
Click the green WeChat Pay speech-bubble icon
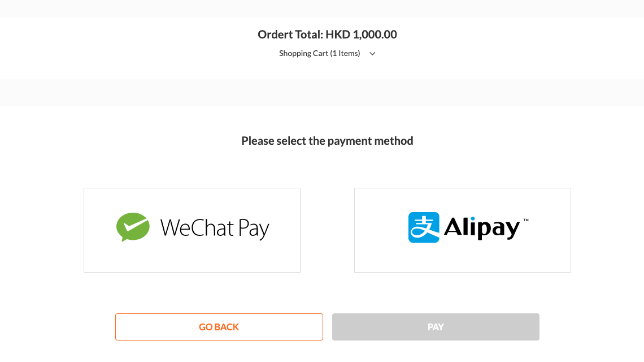tap(133, 227)
